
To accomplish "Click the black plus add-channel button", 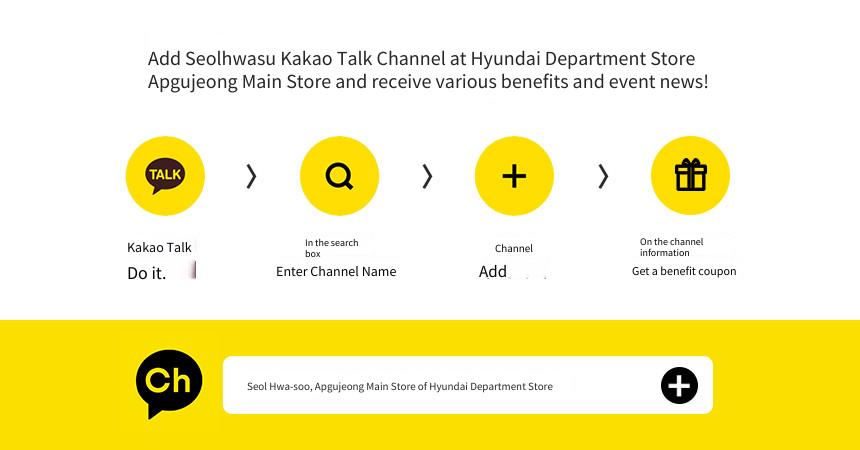I will pos(679,385).
